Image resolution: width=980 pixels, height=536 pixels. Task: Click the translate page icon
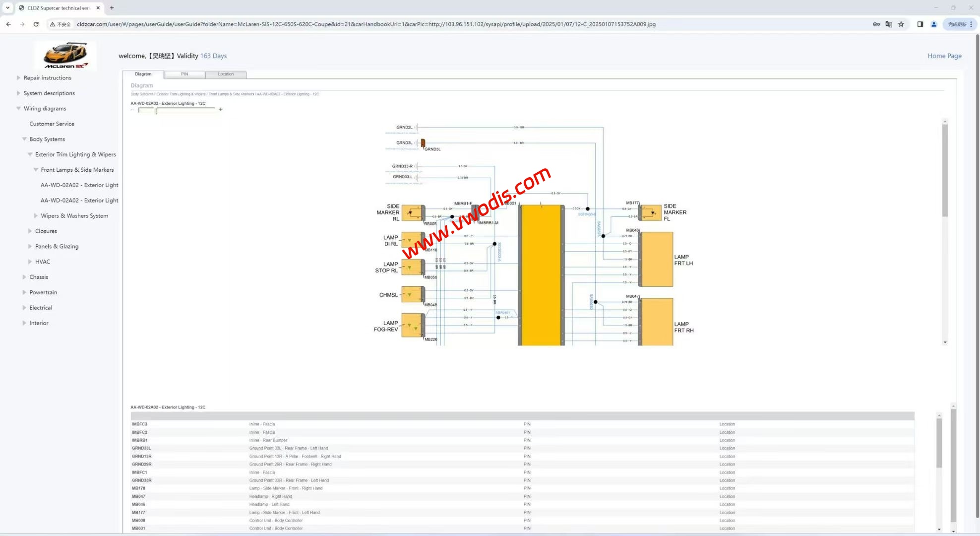tap(889, 24)
